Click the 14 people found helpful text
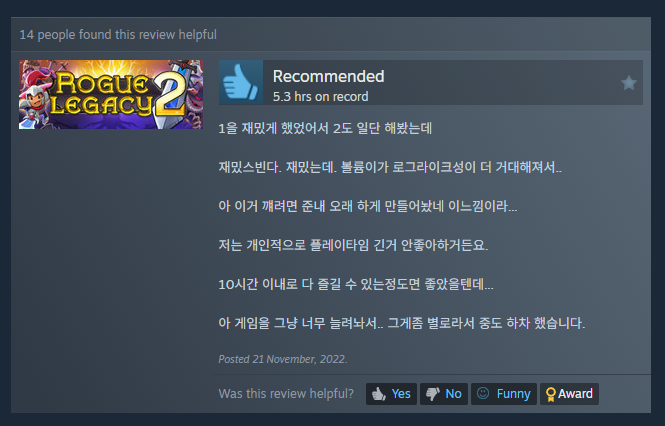 tap(118, 35)
